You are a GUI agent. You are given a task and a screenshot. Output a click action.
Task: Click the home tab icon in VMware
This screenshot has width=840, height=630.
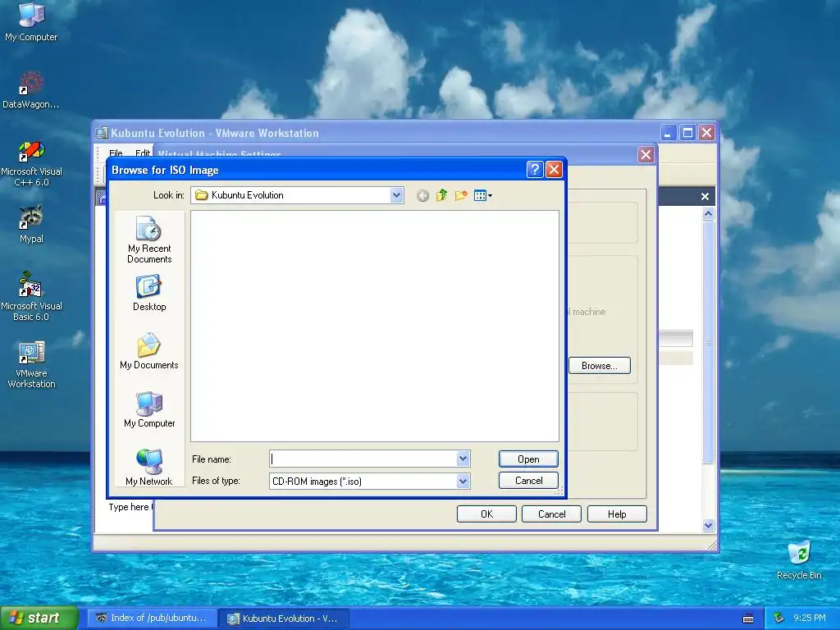coord(102,198)
